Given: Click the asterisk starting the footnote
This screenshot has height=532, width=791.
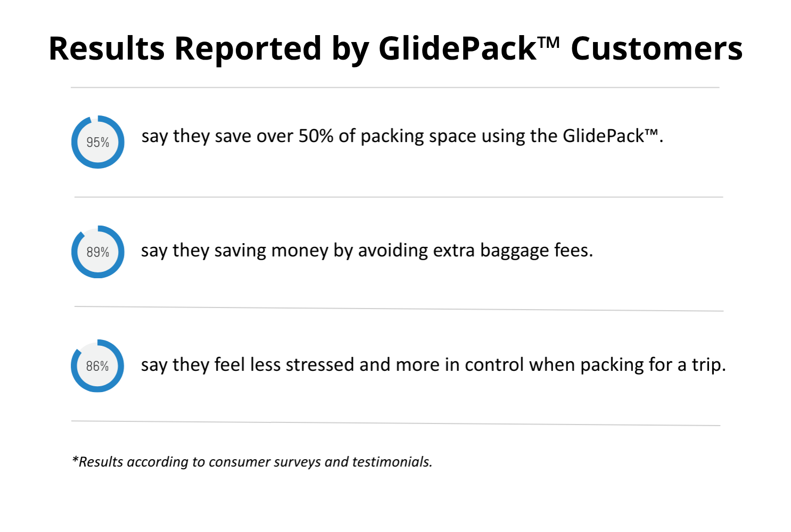Looking at the screenshot, I should (75, 461).
